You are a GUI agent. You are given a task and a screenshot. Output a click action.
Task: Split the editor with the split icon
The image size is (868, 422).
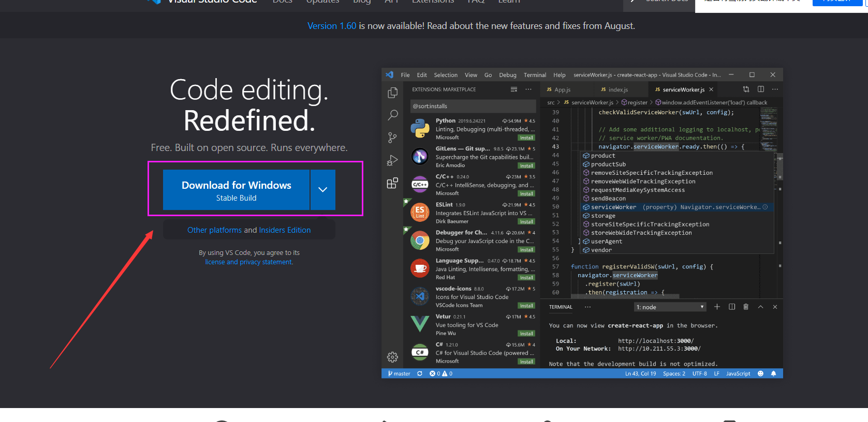(x=761, y=89)
